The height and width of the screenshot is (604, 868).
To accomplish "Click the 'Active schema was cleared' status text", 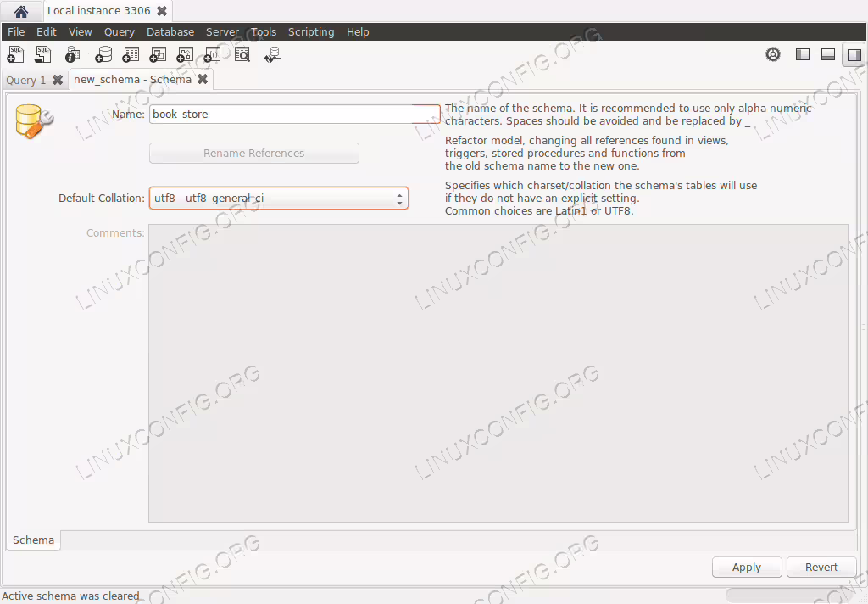I will coord(71,596).
